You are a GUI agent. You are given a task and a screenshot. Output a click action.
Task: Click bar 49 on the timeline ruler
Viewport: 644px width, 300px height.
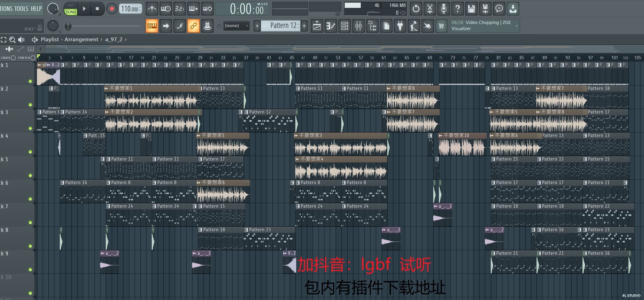tap(315, 58)
